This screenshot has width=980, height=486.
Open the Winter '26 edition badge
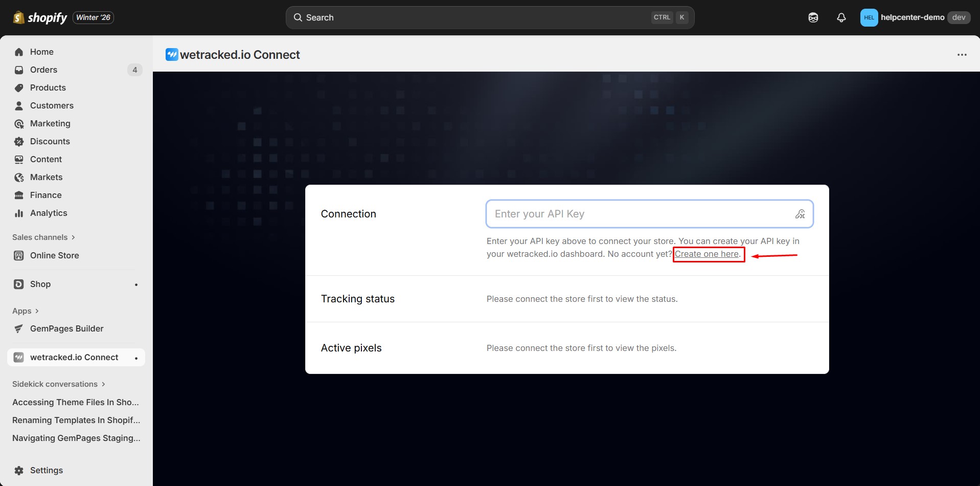[94, 17]
